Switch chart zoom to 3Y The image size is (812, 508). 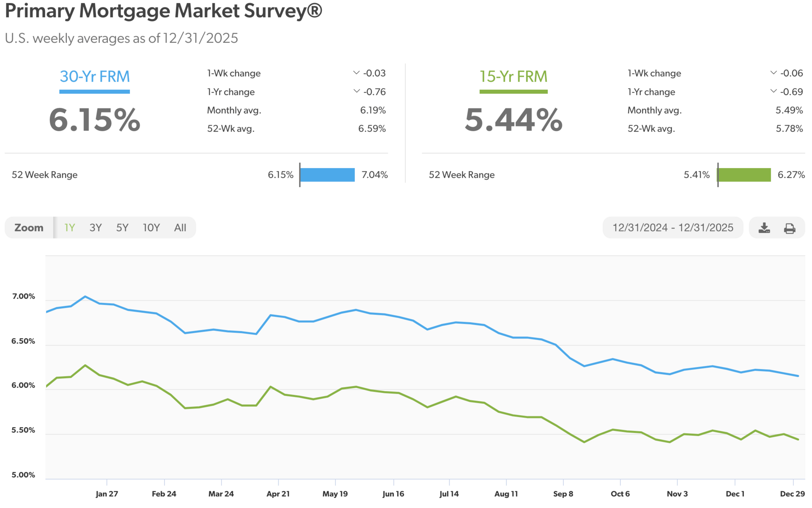click(96, 228)
